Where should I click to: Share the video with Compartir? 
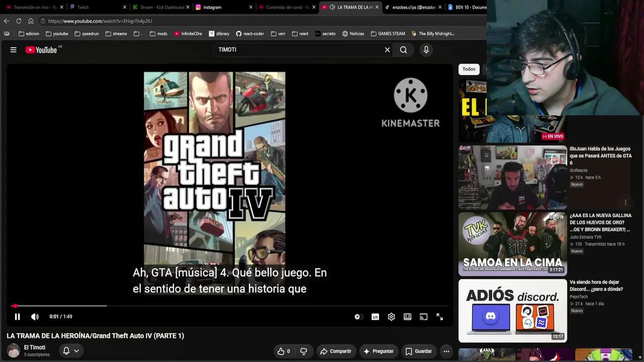336,351
